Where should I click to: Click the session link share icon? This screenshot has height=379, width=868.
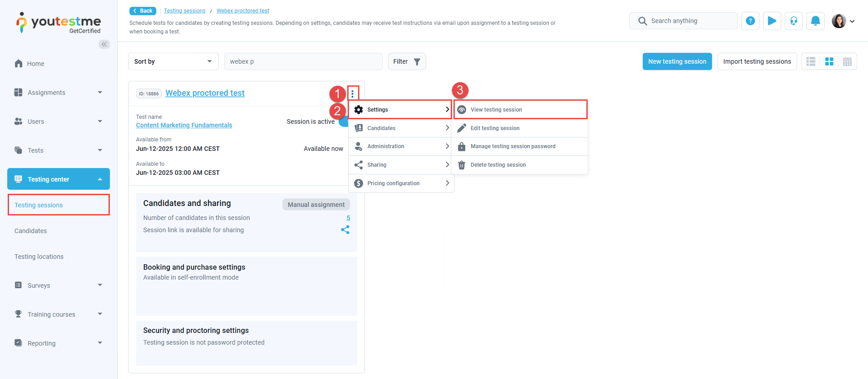click(345, 230)
